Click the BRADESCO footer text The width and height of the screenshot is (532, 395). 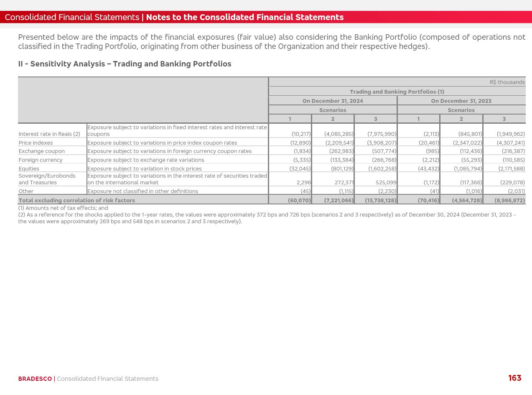coord(35,379)
